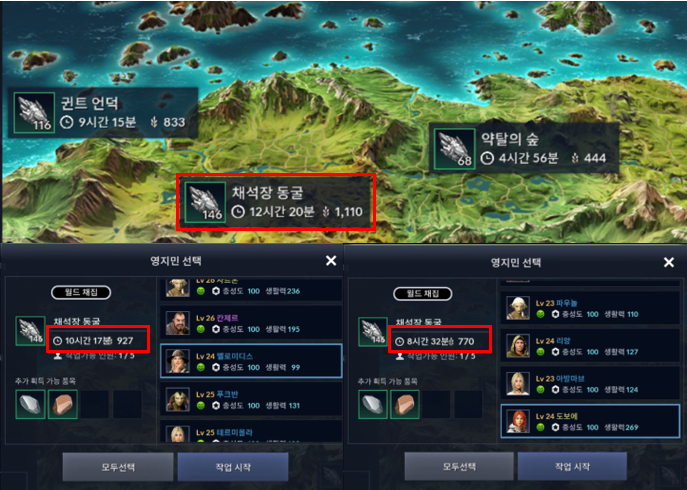
Task: Click 모두선택 in right panel
Action: (x=459, y=467)
